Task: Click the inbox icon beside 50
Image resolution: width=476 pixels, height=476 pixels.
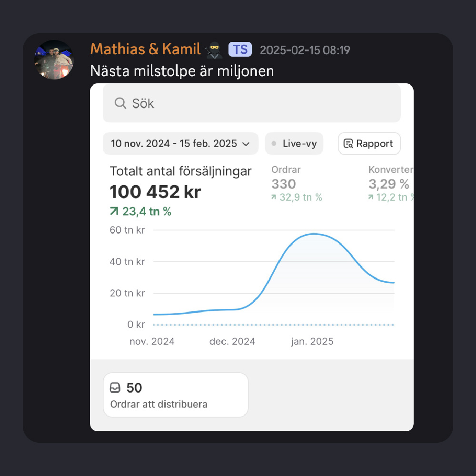Action: point(115,388)
